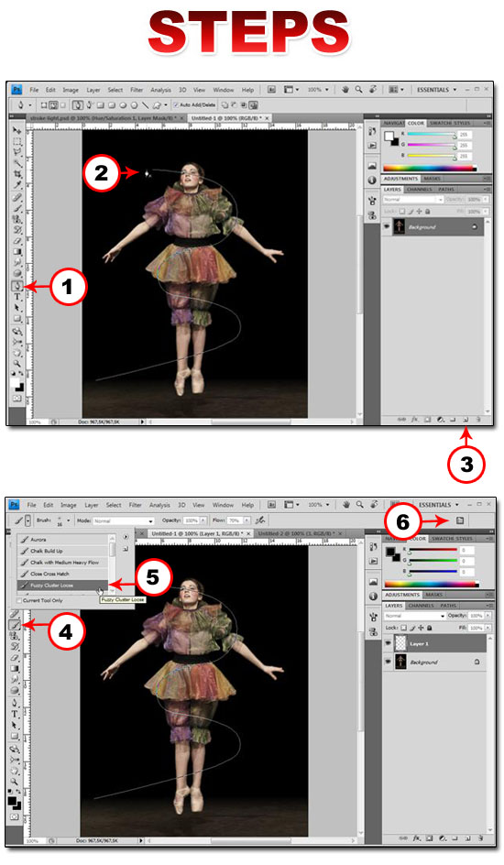504x865 pixels.
Task: Click the Layer 1 thumbnail
Action: pos(400,643)
